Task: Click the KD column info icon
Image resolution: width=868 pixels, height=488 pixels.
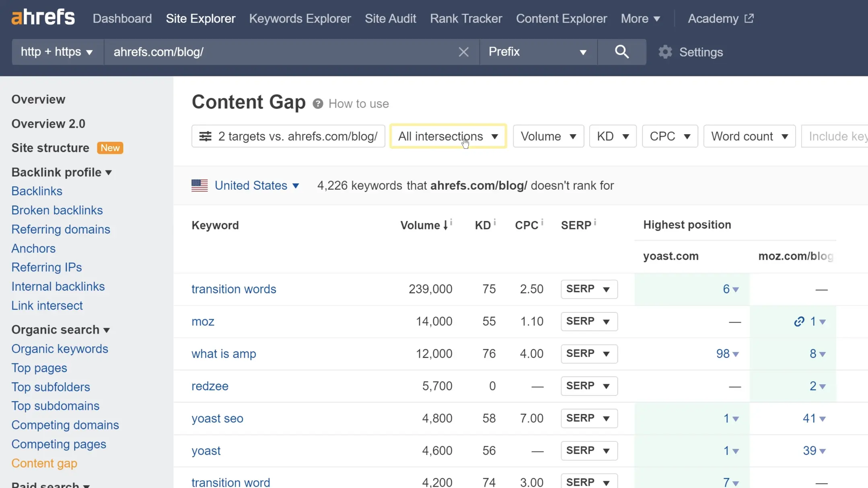Action: [495, 221]
